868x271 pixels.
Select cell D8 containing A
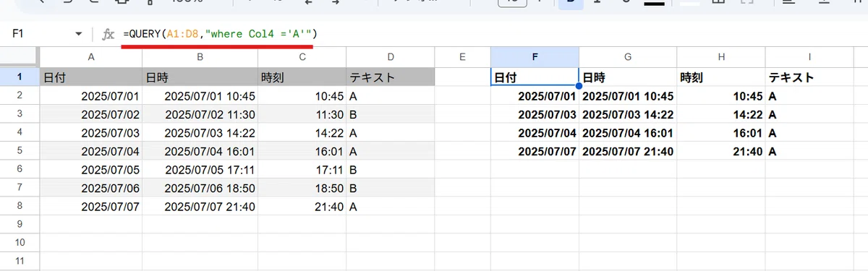391,207
